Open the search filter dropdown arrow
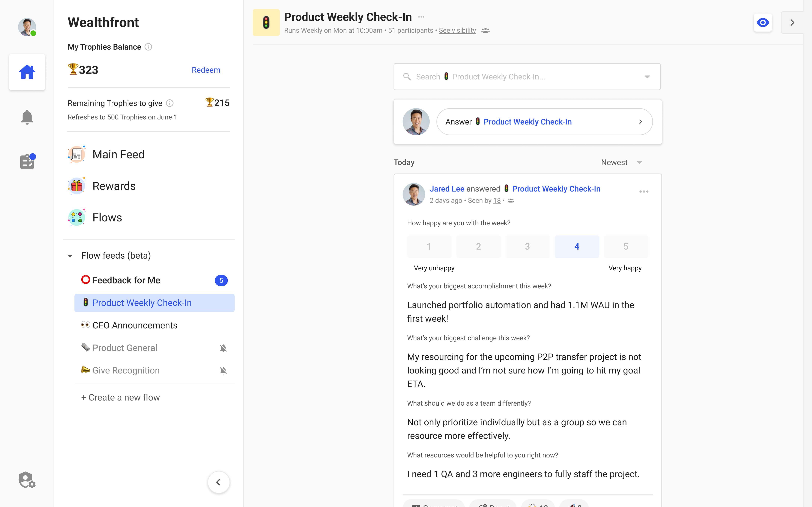 [x=647, y=76]
